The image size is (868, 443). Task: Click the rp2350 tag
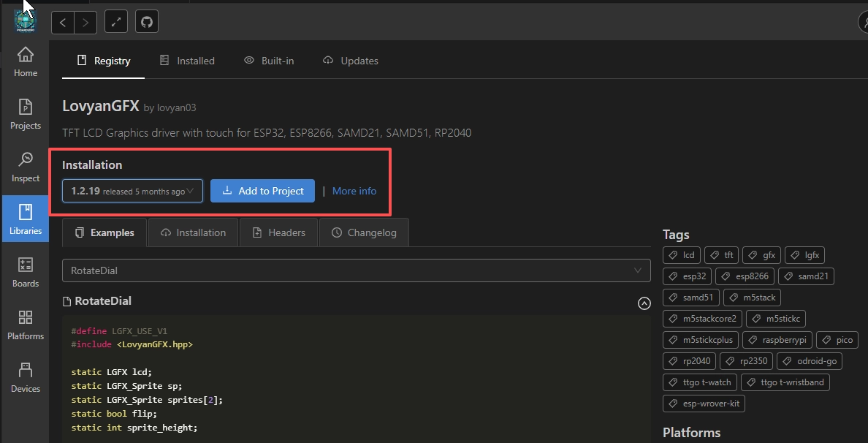coord(746,361)
